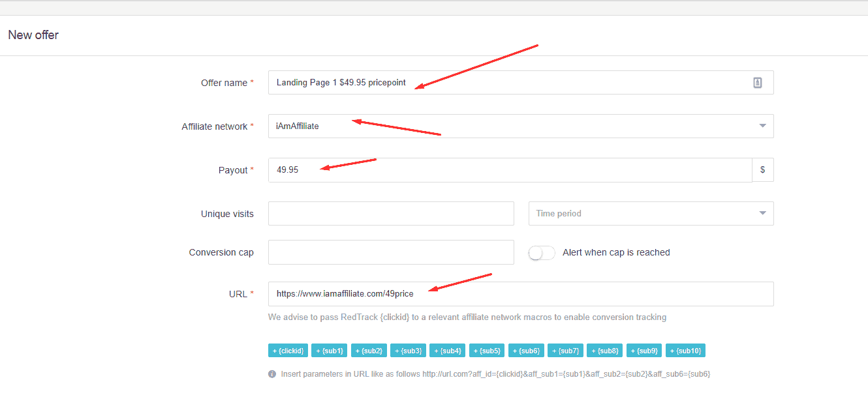The height and width of the screenshot is (395, 868).
Task: Click the Unique visits label
Action: tap(227, 214)
